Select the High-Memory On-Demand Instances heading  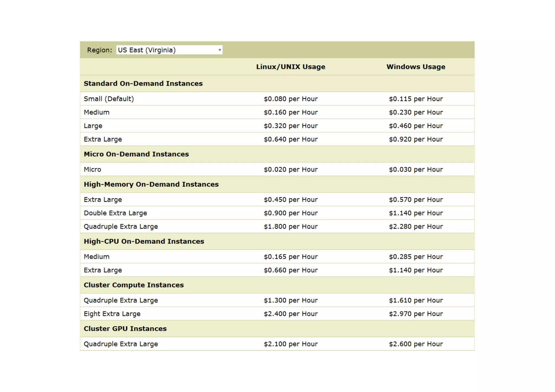(151, 184)
